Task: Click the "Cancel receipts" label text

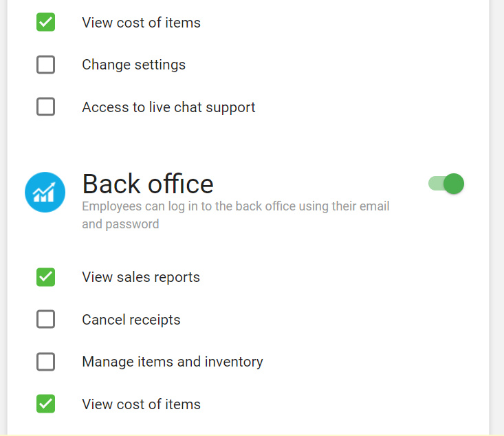Action: click(131, 320)
